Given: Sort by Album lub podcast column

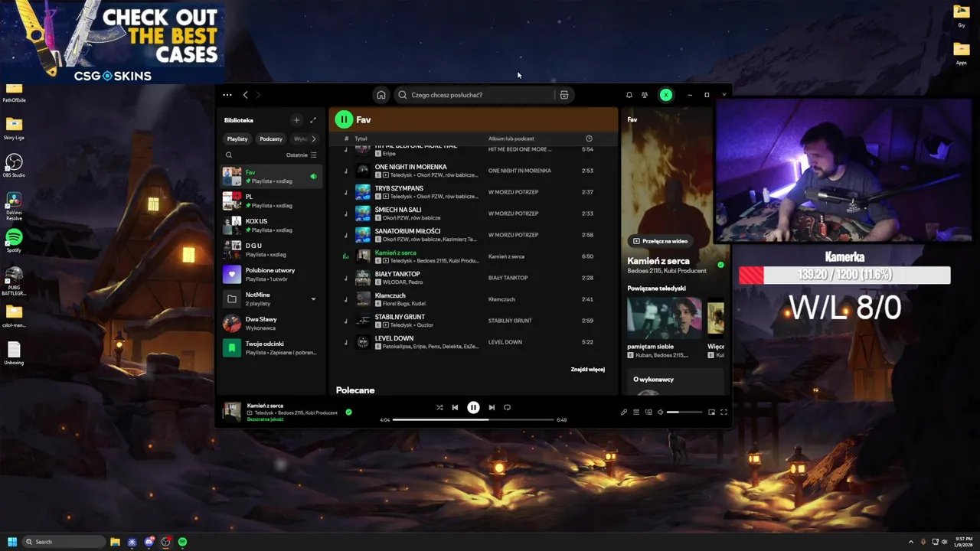Looking at the screenshot, I should point(511,139).
